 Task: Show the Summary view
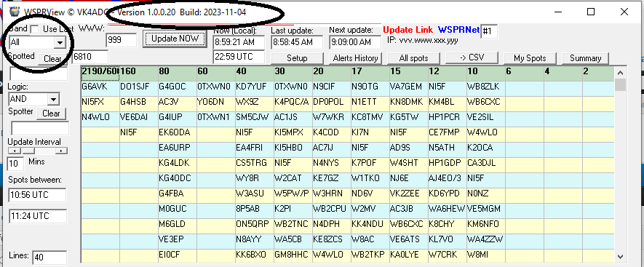(585, 58)
